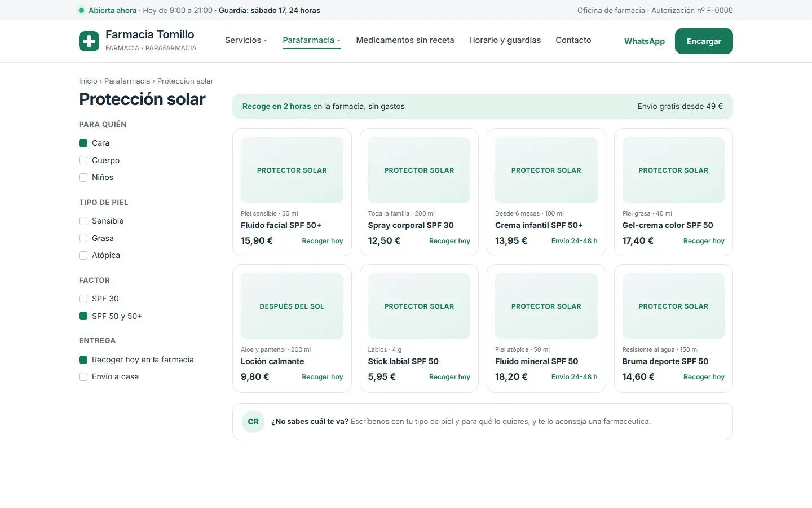Select the Bruma deporte SPF 50 title
This screenshot has width=812, height=508.
[665, 361]
